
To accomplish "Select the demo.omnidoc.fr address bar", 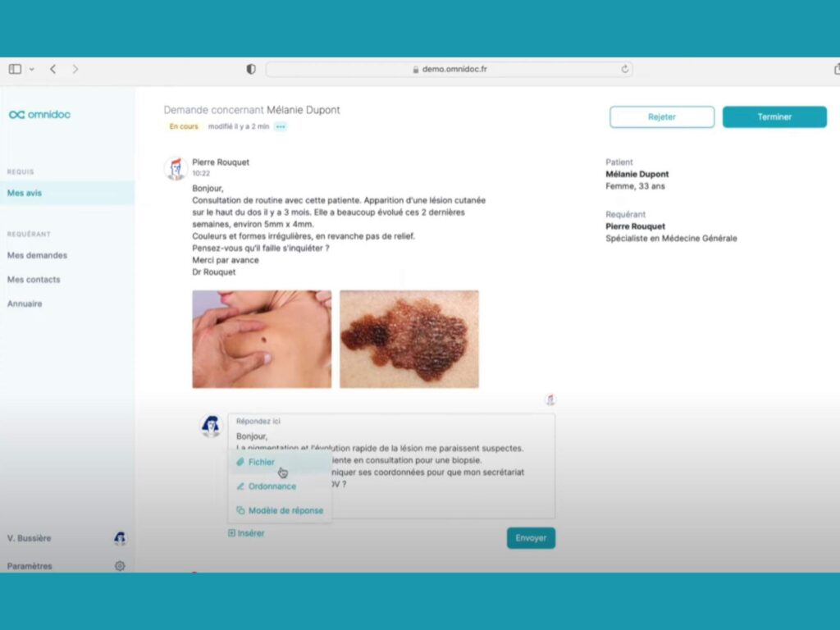I will tap(449, 69).
